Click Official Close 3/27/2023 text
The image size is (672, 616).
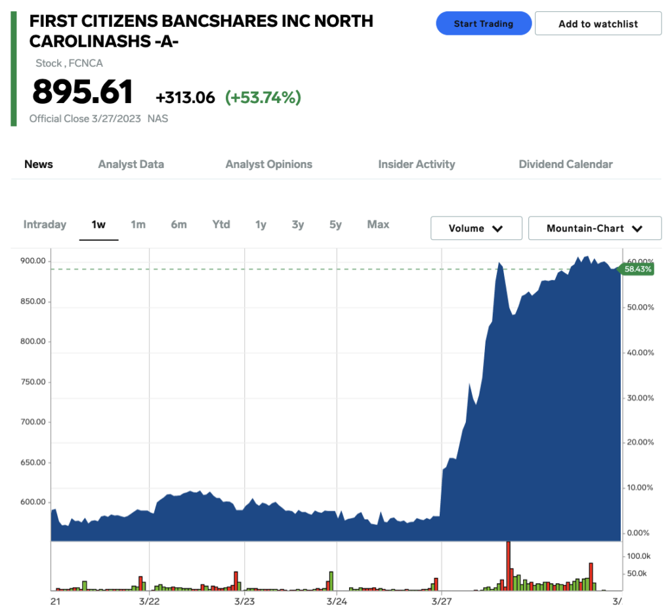(85, 119)
